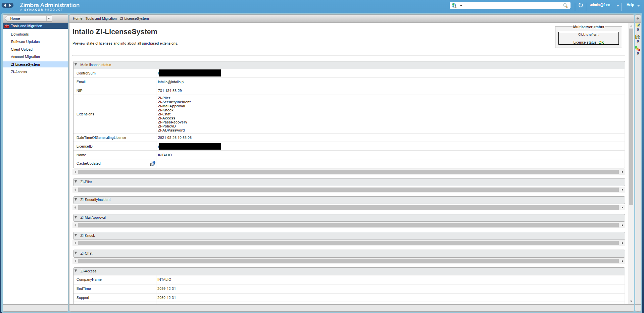Open the Help menu
This screenshot has width=644, height=313.
click(x=633, y=5)
